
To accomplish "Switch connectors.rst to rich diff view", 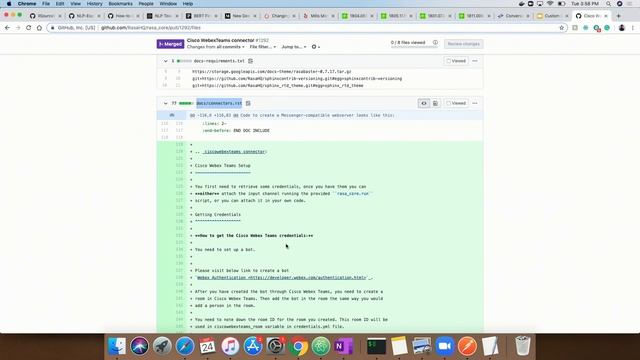I will point(436,103).
